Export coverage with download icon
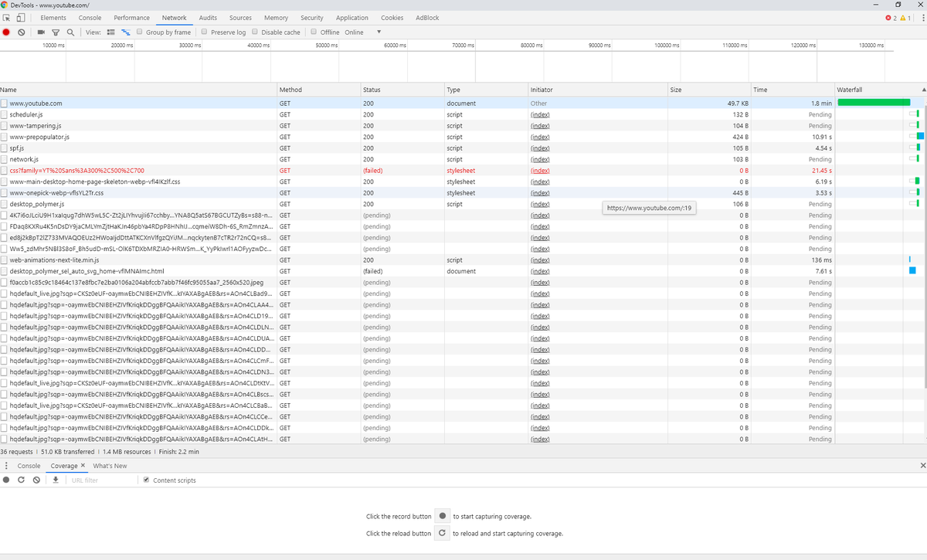 click(x=56, y=480)
